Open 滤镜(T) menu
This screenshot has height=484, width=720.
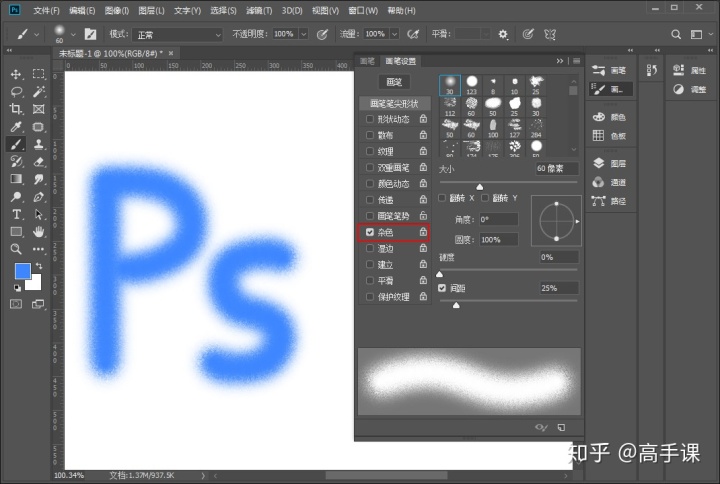point(259,10)
